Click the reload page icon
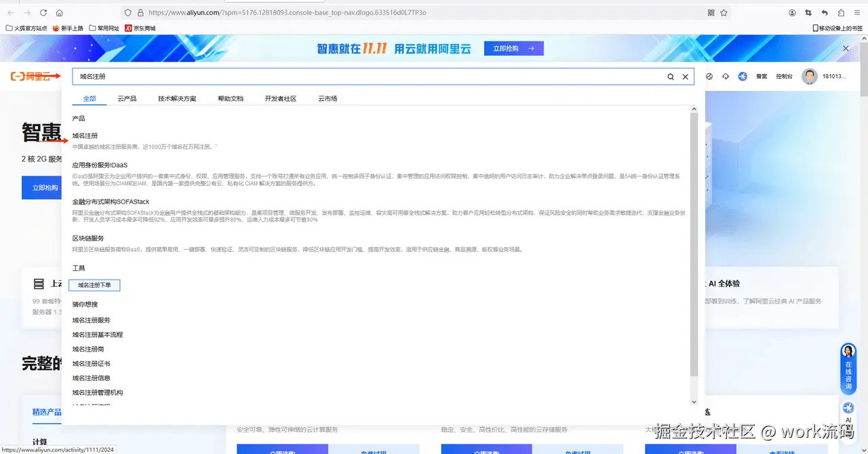 [x=43, y=12]
